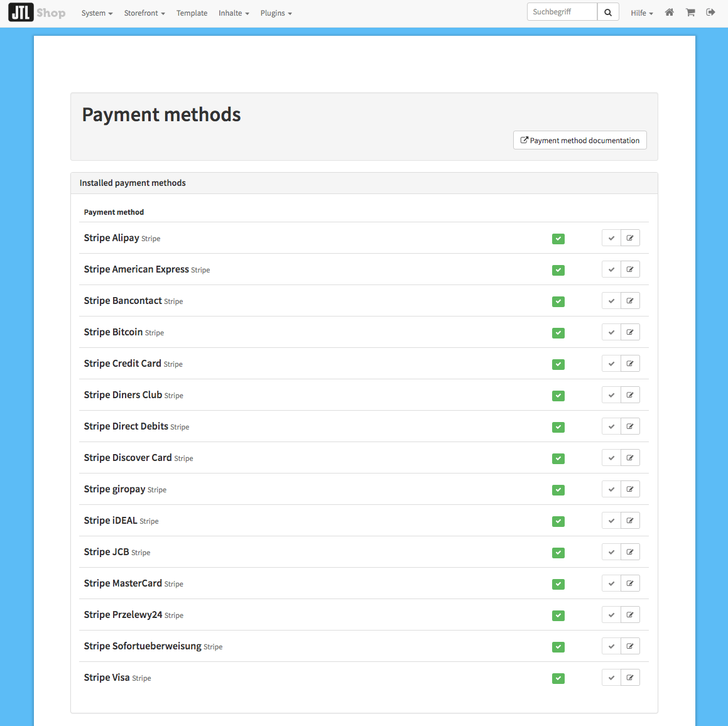Click the JTL Shop logo

[37, 13]
